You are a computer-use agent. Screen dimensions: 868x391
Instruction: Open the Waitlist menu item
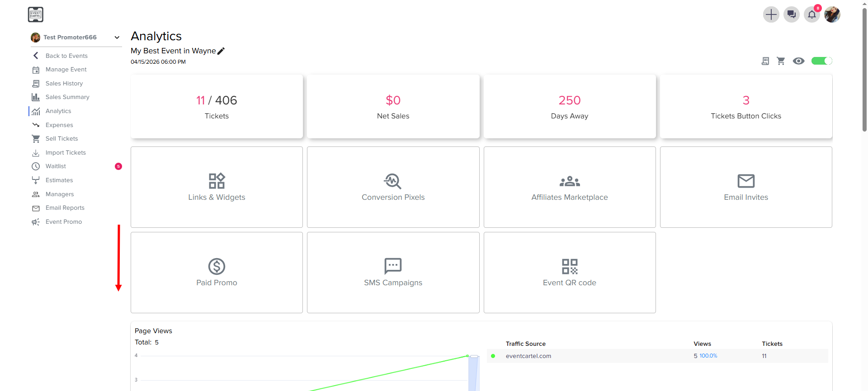pyautogui.click(x=56, y=166)
